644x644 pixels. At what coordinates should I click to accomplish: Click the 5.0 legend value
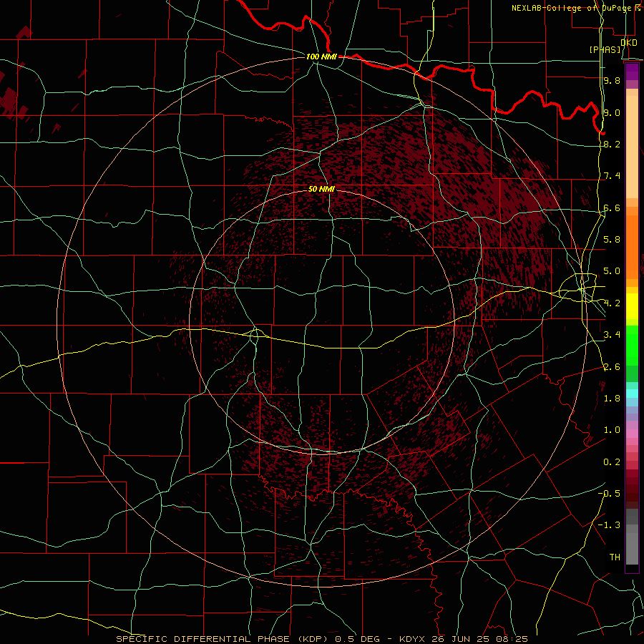pyautogui.click(x=612, y=271)
